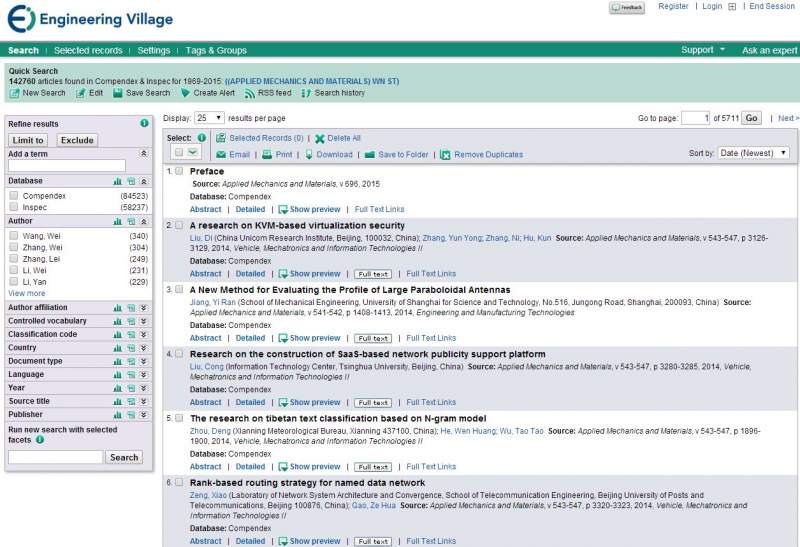
Task: Open the Select all records dropdown arrow
Action: click(x=192, y=152)
